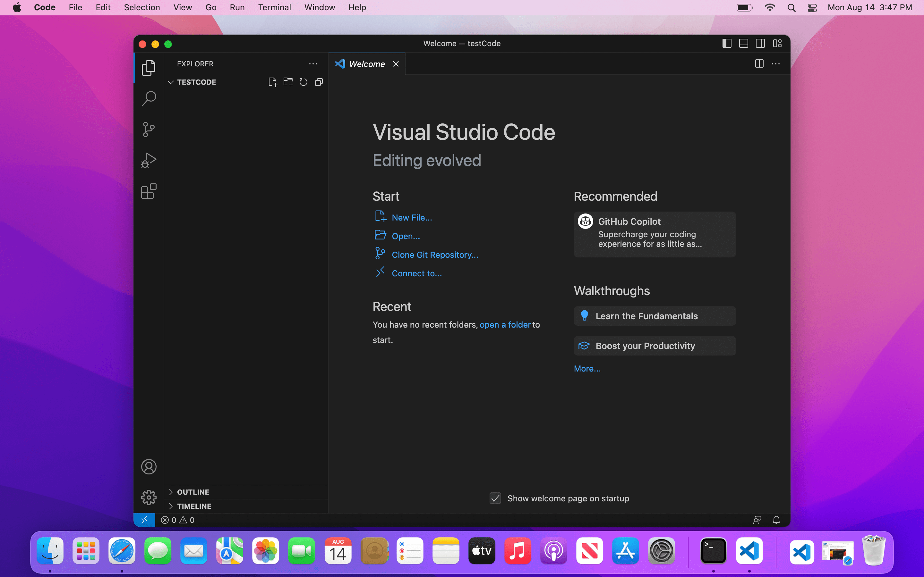924x577 pixels.
Task: Select the Welcome editor tab
Action: pos(366,64)
